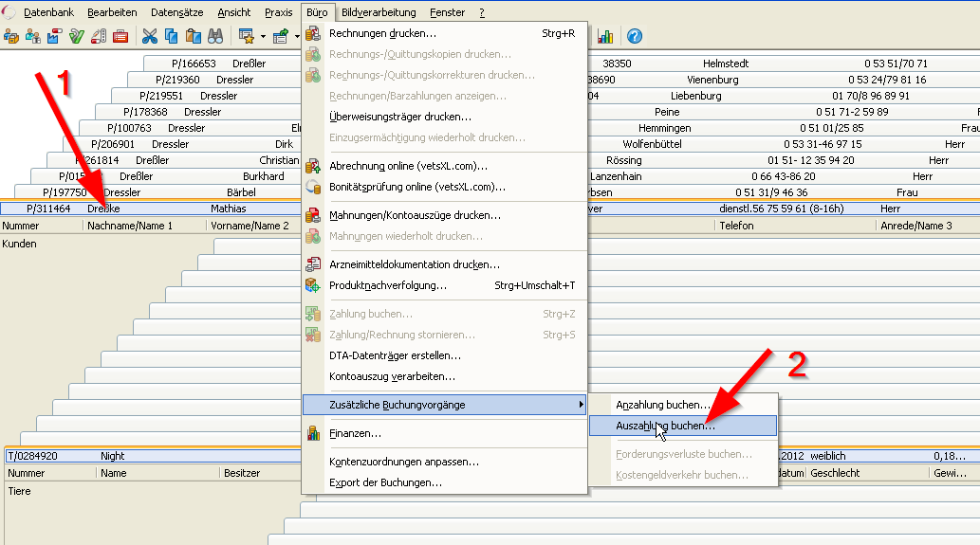Close the open Büro menu

(317, 12)
